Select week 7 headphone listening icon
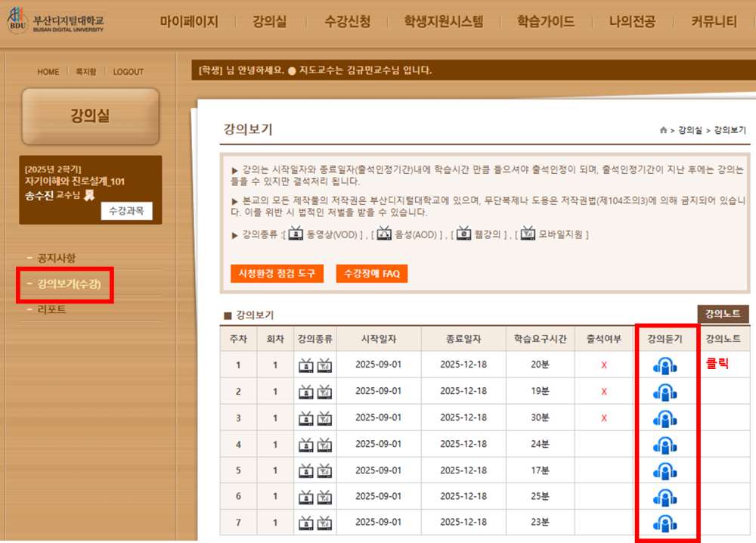This screenshot has height=543, width=756. pyautogui.click(x=665, y=523)
